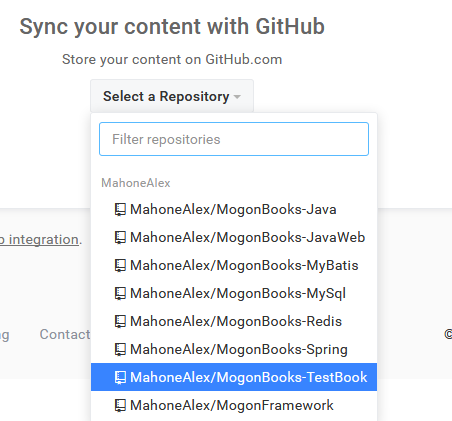Click repo icon beside MogonBooks-Spring
Image resolution: width=452 pixels, height=421 pixels.
(120, 350)
